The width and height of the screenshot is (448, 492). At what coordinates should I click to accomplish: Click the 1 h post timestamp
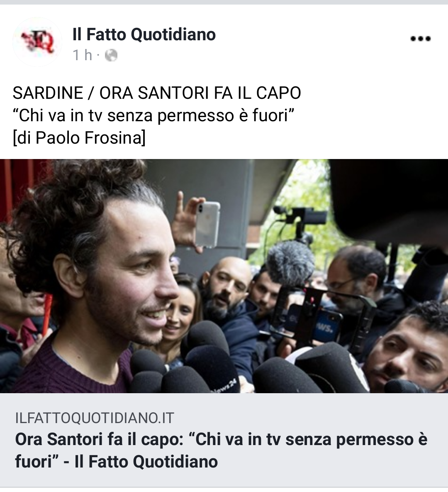pyautogui.click(x=83, y=55)
